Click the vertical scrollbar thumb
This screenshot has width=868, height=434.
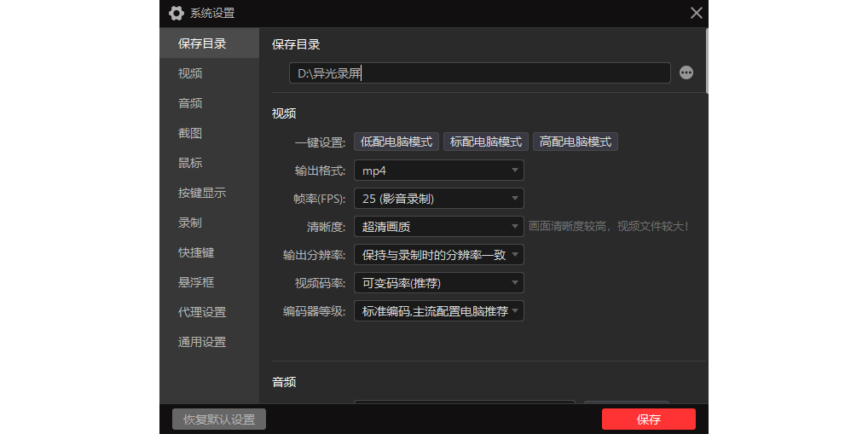[706, 61]
